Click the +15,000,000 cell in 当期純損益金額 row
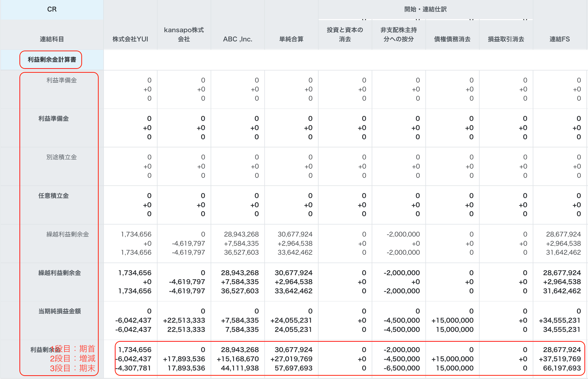Screen dimensions: 588x379 [452, 320]
